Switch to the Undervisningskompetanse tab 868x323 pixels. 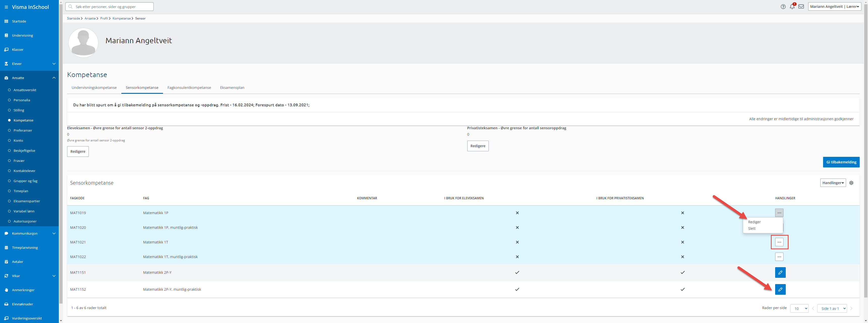(x=94, y=88)
